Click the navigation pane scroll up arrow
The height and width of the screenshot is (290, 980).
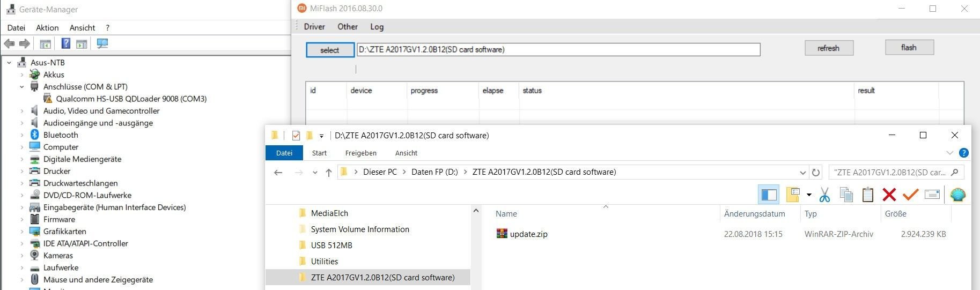click(476, 211)
